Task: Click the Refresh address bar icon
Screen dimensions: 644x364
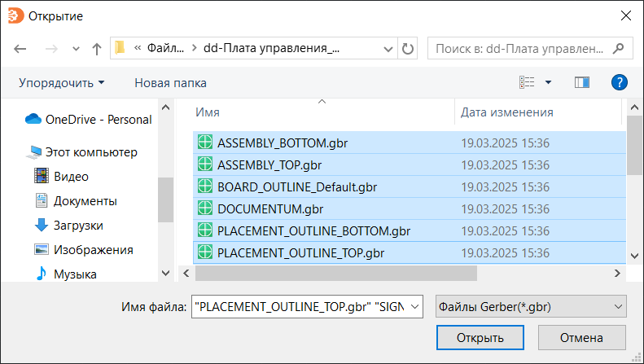Action: [408, 49]
